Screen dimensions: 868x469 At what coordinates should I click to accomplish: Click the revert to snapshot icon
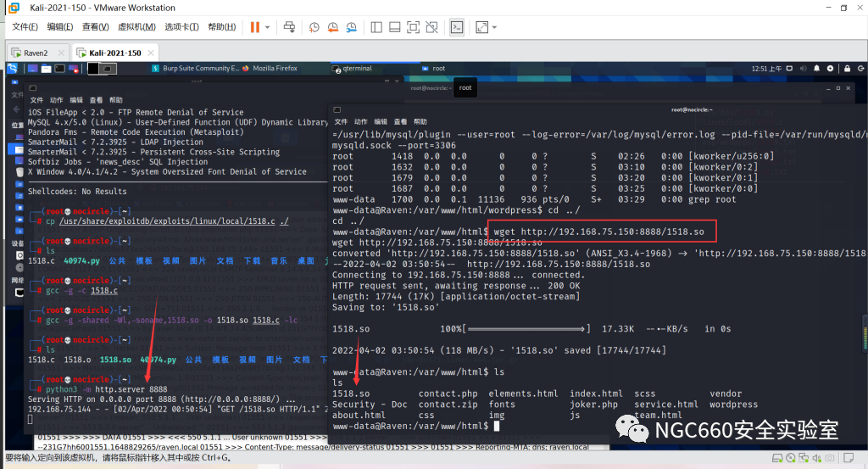[x=332, y=27]
